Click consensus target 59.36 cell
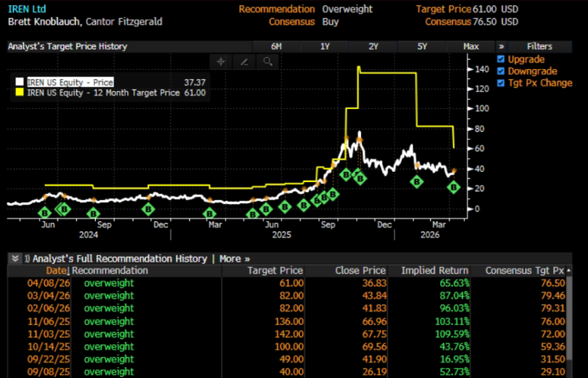Image resolution: width=588 pixels, height=378 pixels. (553, 347)
